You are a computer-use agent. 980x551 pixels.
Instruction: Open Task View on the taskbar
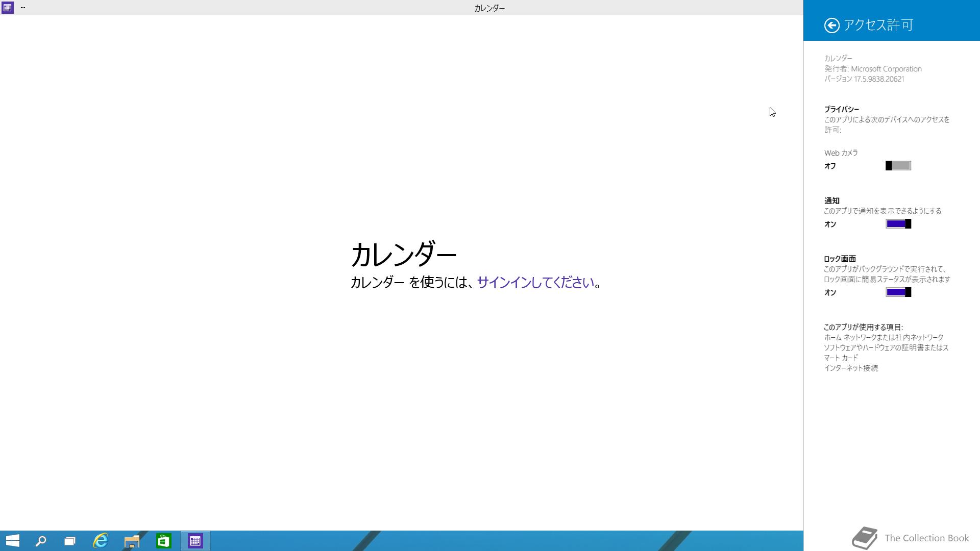coord(70,541)
